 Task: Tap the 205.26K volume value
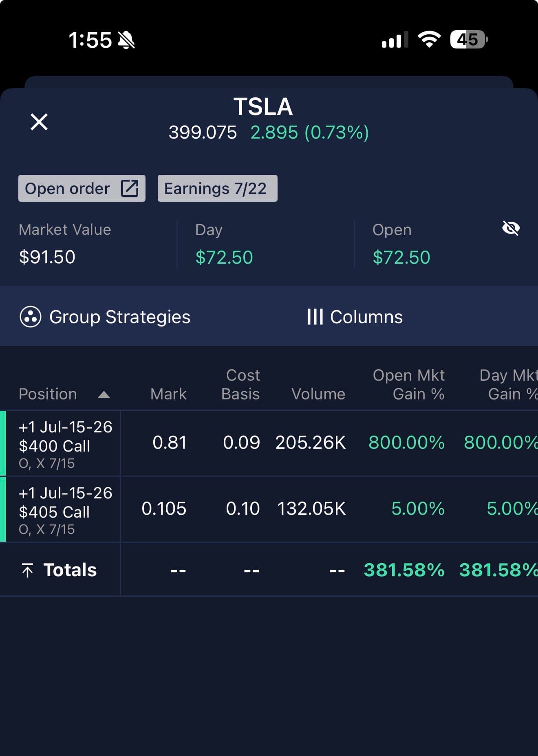pos(311,443)
